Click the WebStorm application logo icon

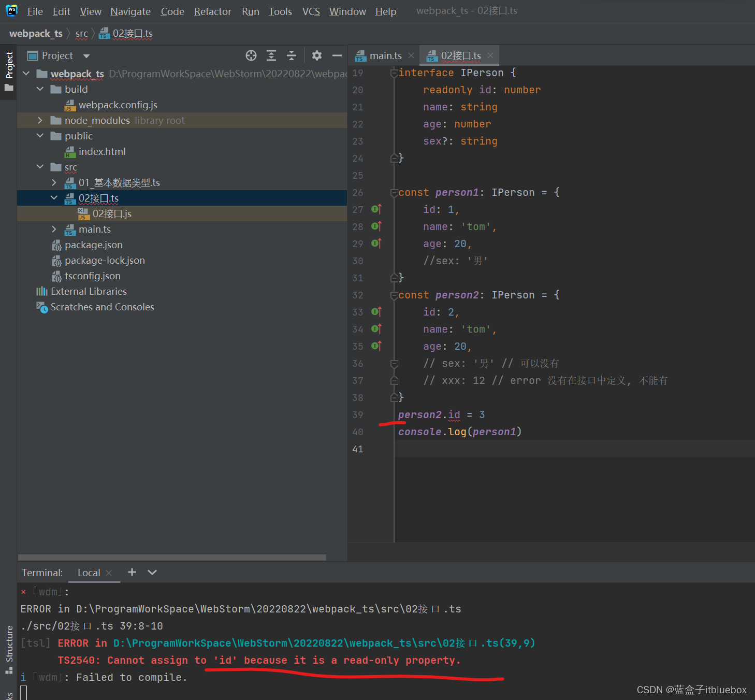pos(11,10)
